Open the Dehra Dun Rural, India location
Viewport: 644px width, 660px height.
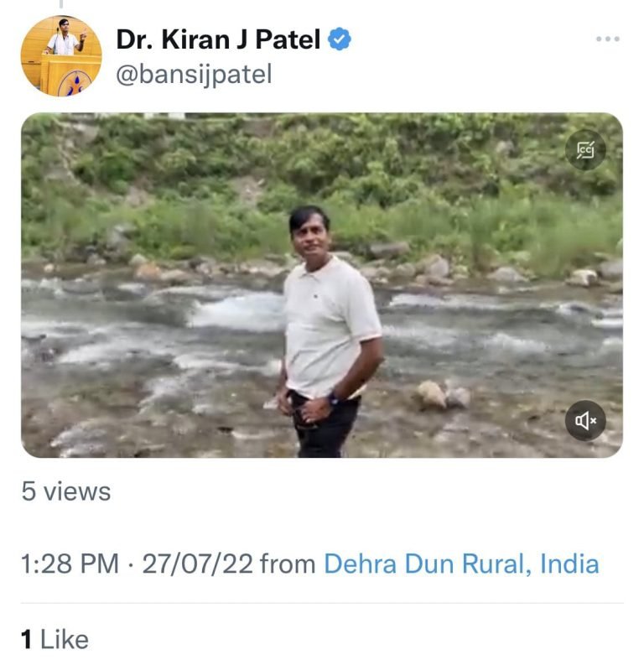point(461,564)
